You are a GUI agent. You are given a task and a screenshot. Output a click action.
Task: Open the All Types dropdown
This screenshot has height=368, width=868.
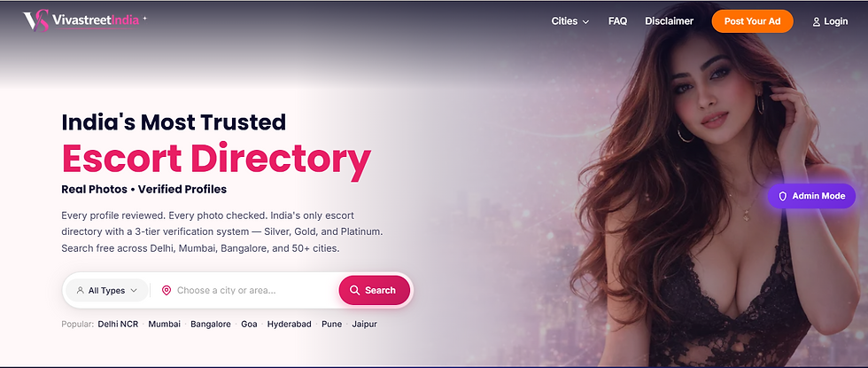click(107, 291)
